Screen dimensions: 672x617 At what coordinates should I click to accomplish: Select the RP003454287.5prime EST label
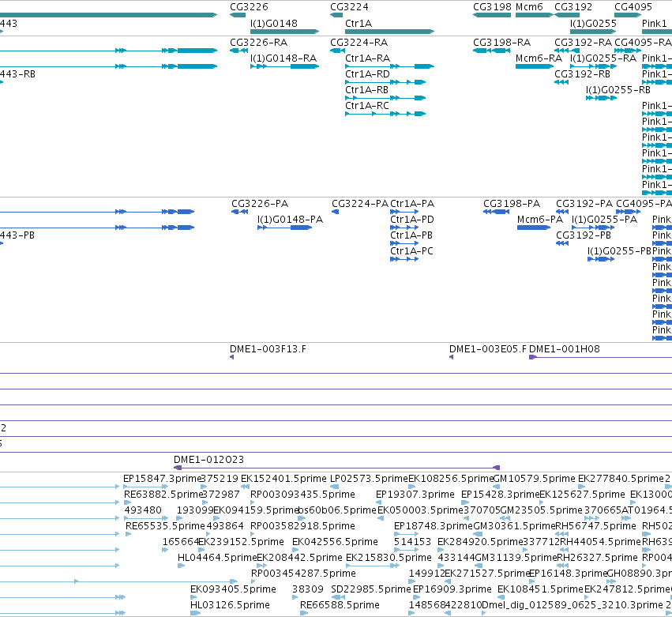coord(303,574)
